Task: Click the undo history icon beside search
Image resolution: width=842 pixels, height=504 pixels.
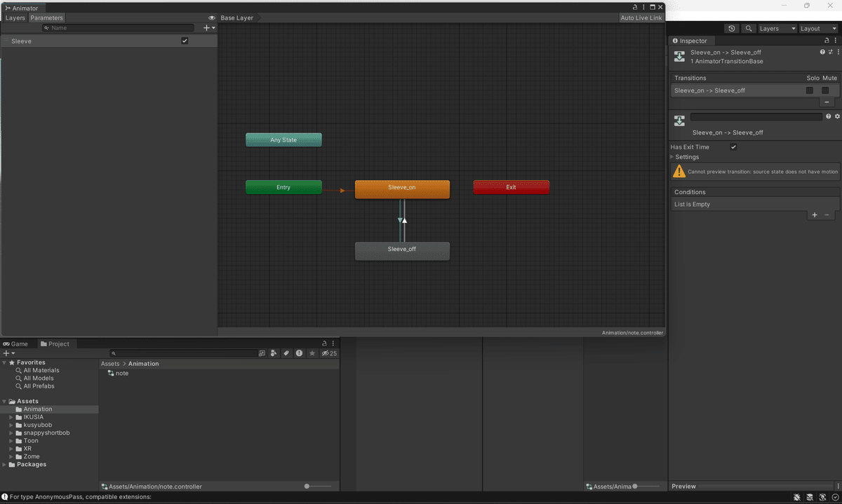Action: [x=732, y=28]
